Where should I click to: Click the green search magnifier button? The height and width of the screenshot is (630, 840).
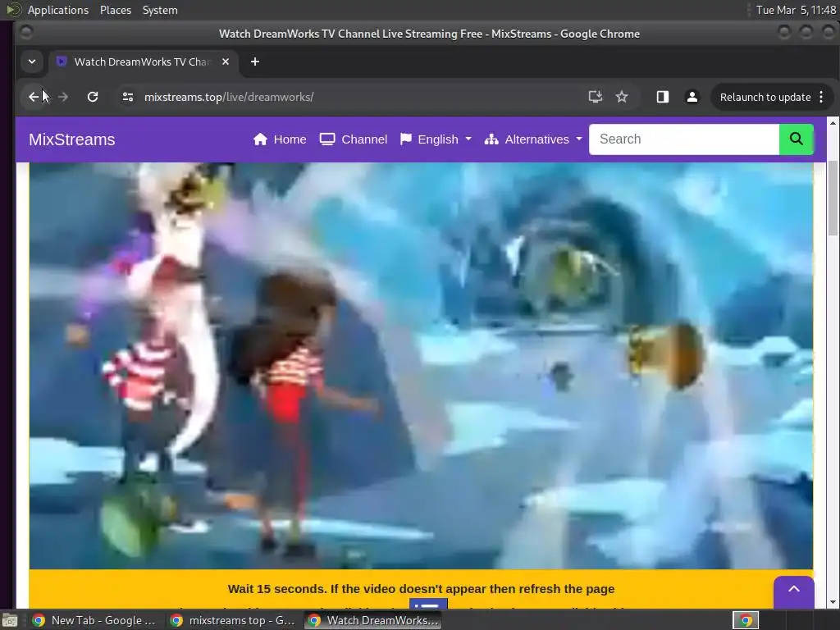pyautogui.click(x=796, y=139)
